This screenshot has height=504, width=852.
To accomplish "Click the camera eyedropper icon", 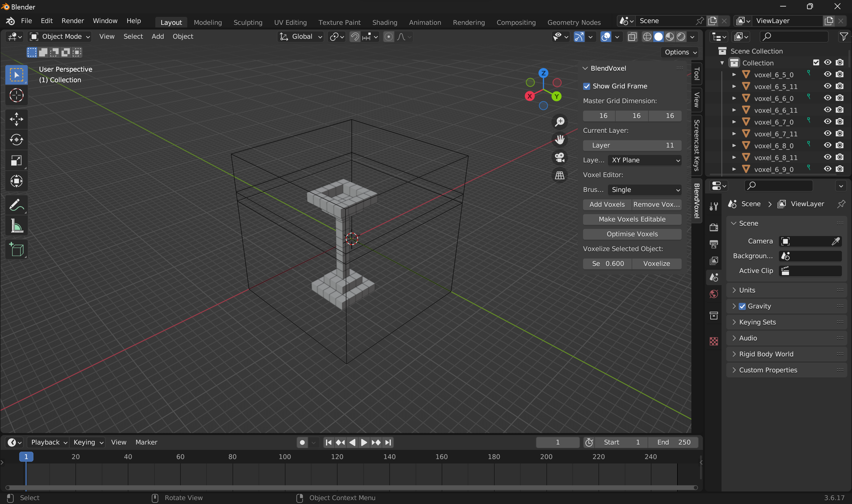I will coord(835,241).
